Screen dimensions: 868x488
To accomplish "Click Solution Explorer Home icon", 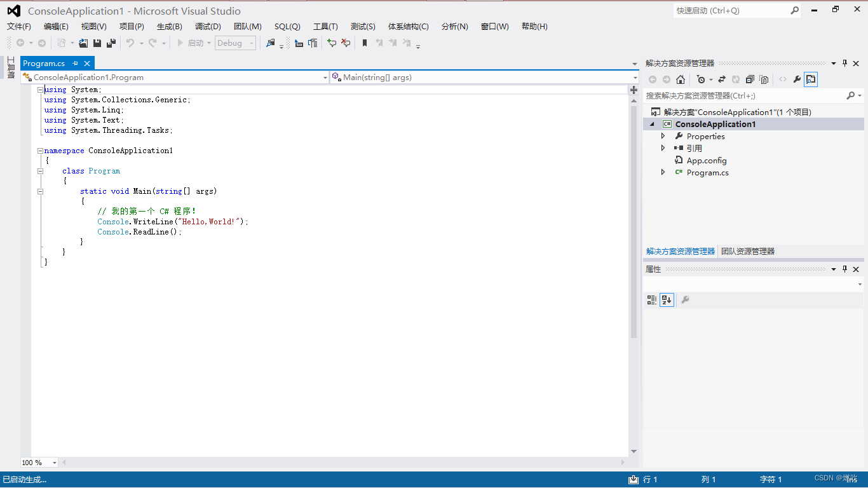I will coord(681,79).
